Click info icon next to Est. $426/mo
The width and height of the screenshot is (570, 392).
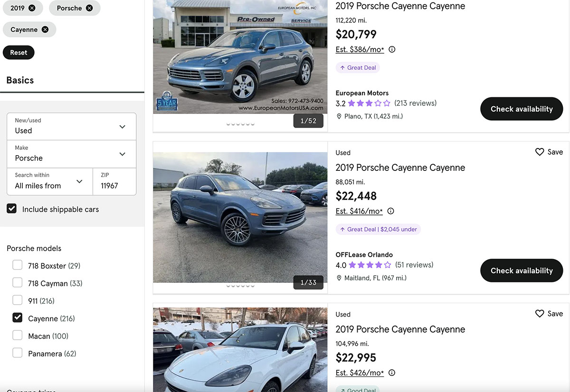point(392,373)
